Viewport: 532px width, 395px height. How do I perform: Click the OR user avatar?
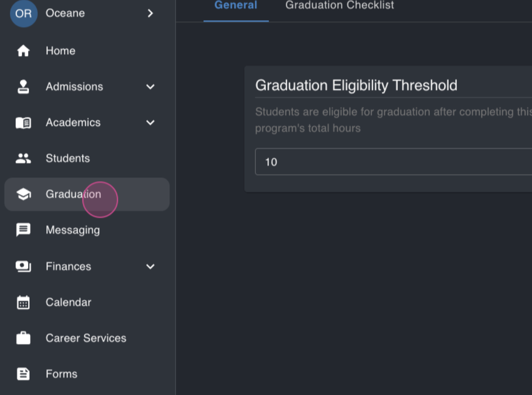pyautogui.click(x=24, y=13)
